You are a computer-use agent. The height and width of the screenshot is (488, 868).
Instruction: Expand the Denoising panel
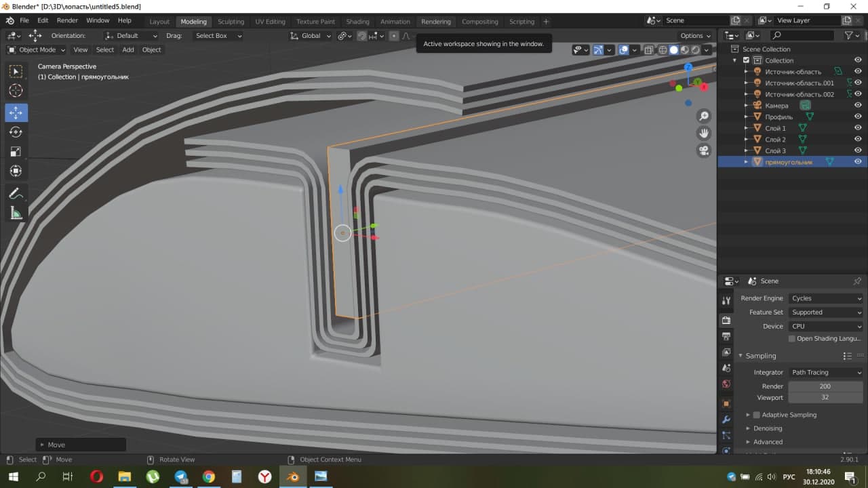point(767,428)
